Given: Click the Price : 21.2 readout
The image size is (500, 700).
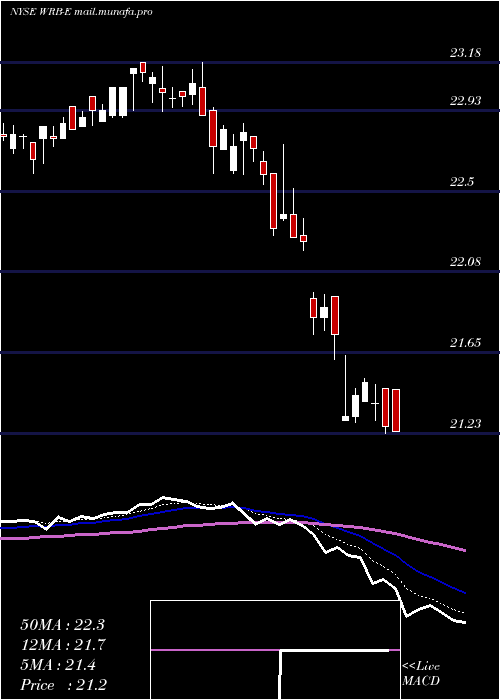Looking at the screenshot, I should (63, 685).
